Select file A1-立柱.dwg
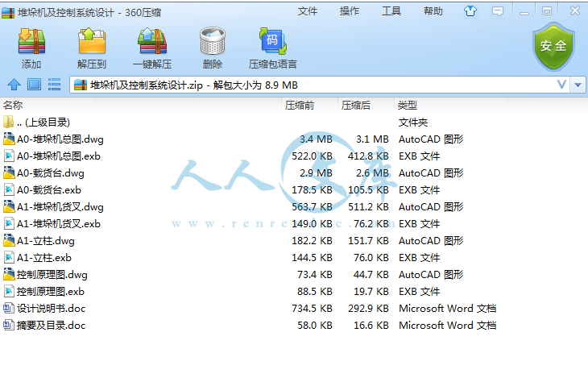The height and width of the screenshot is (378, 588). pyautogui.click(x=294, y=241)
